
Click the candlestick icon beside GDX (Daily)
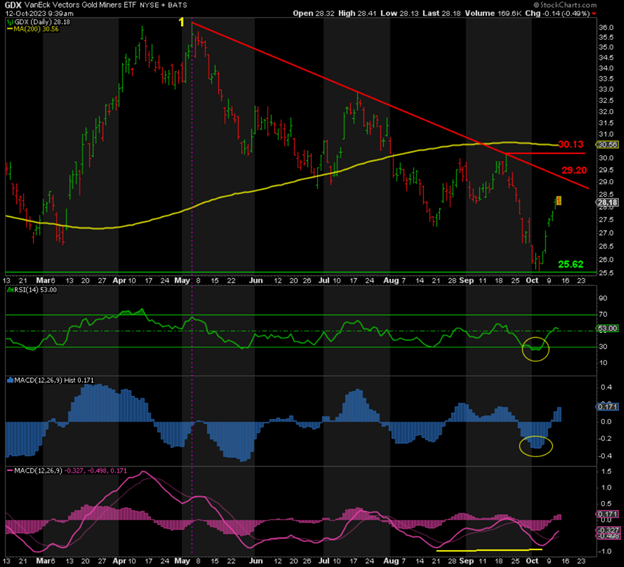tap(9, 22)
